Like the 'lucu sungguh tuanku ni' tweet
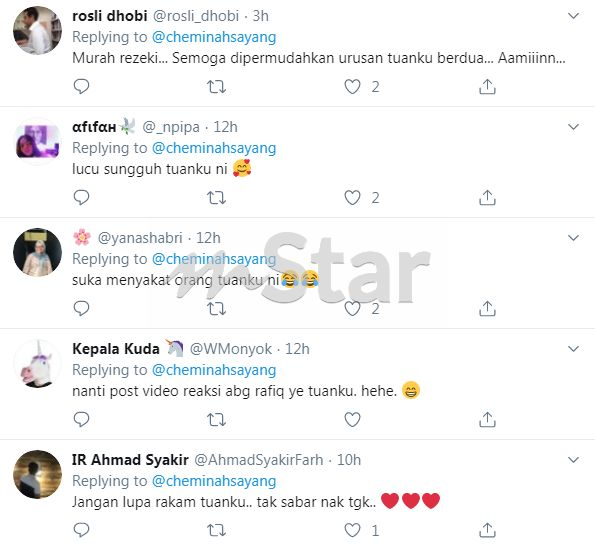Image resolution: width=595 pixels, height=545 pixels. (352, 198)
